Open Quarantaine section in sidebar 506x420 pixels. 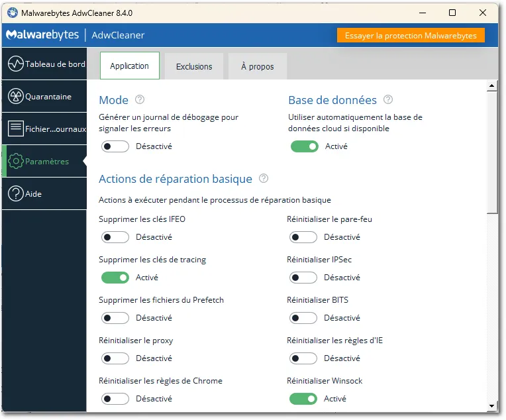coord(44,96)
